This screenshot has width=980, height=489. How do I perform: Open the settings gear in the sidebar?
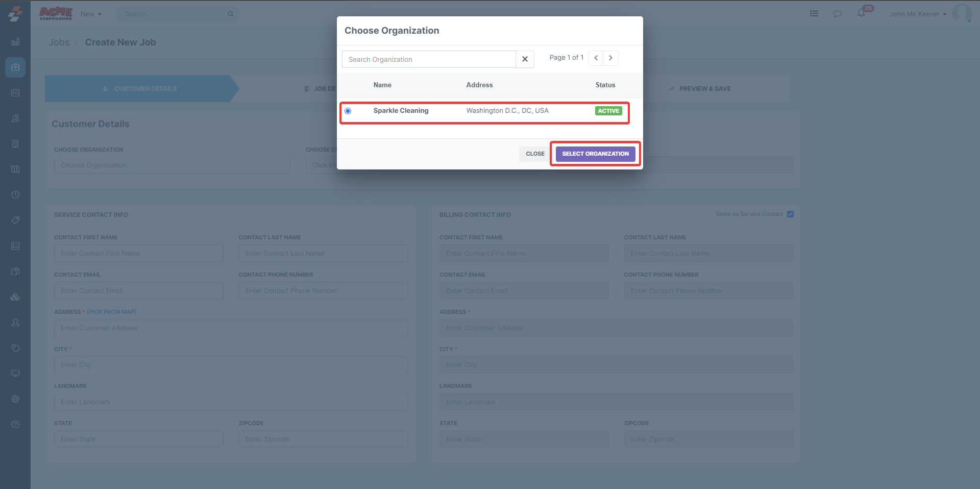point(15,399)
